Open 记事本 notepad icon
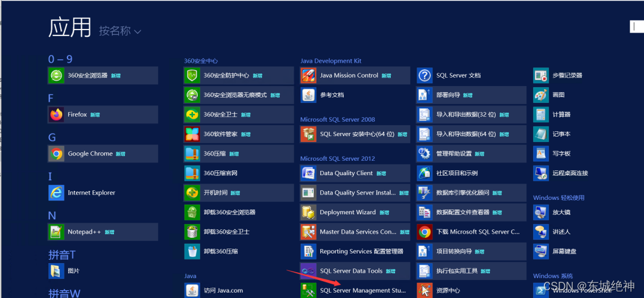Viewport: 644px width, 298px height. (x=541, y=134)
